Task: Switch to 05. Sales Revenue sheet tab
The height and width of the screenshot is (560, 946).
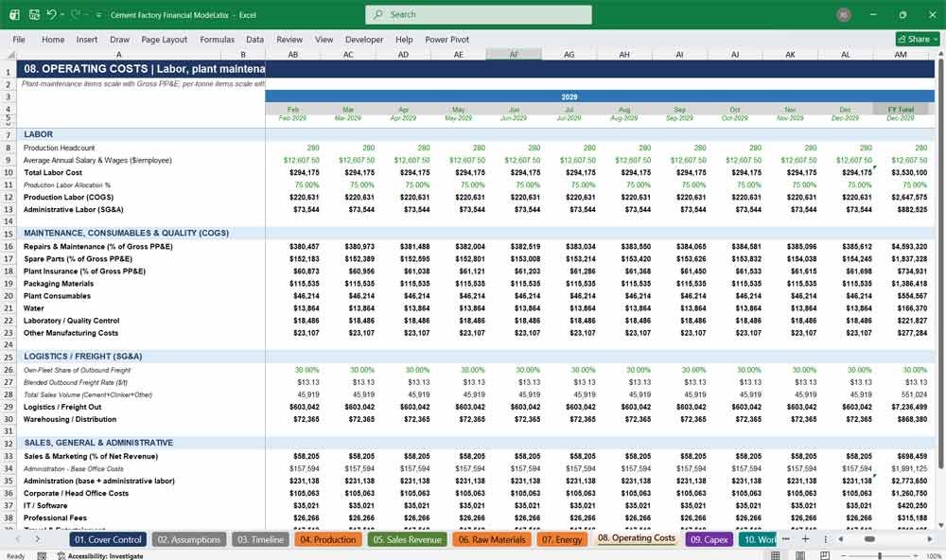Action: coord(407,539)
